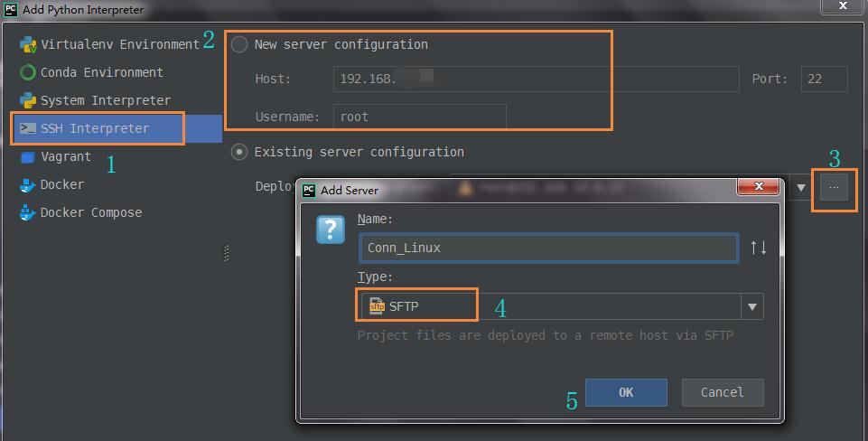Screen dimensions: 868x441
Task: Click the Conda Environment ring icon
Action: 28,72
